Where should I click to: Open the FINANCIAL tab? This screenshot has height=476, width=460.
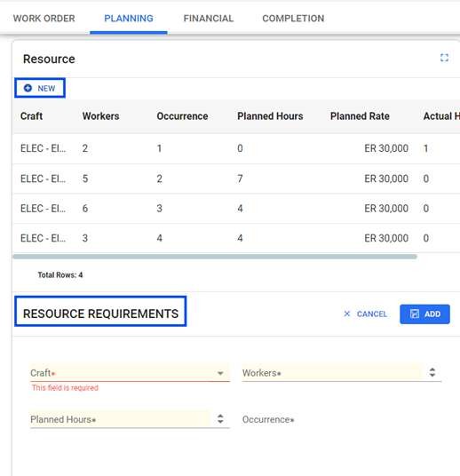point(209,19)
